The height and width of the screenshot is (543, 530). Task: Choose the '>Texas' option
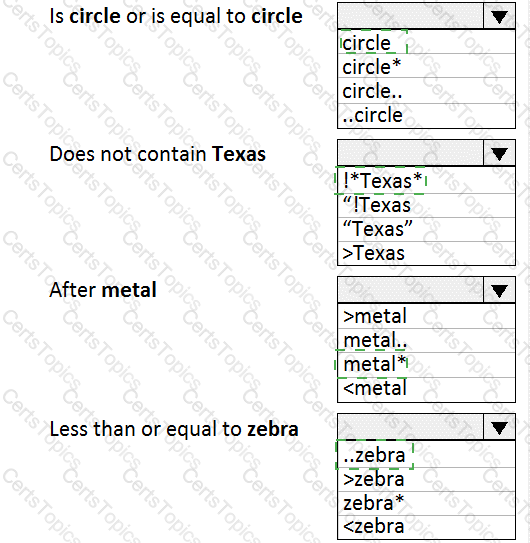coord(426,253)
